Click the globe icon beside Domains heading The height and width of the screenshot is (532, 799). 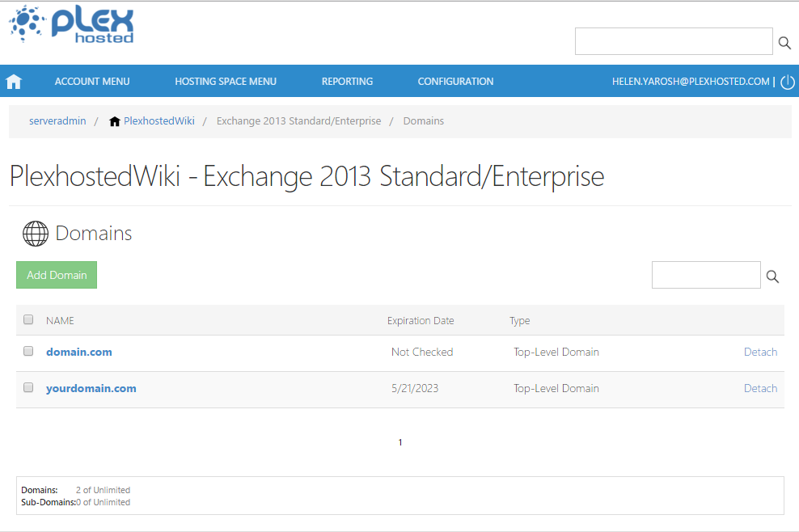coord(36,234)
